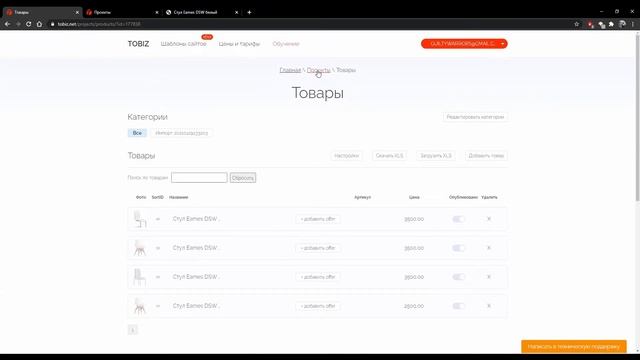The image size is (640, 360).
Task: Open product Настройки button
Action: 346,156
